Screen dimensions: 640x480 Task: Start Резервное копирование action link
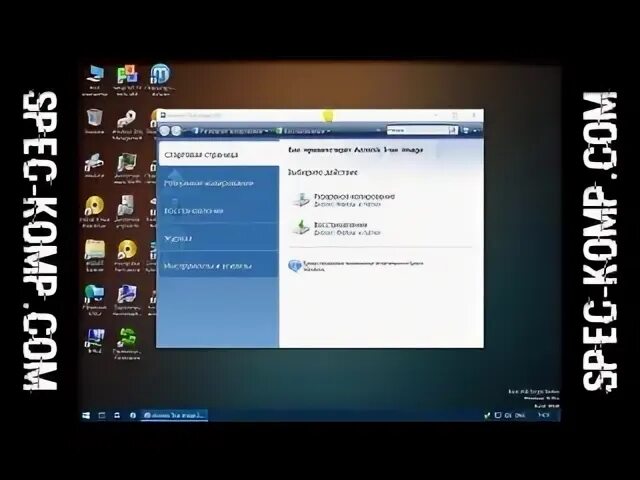(x=354, y=196)
